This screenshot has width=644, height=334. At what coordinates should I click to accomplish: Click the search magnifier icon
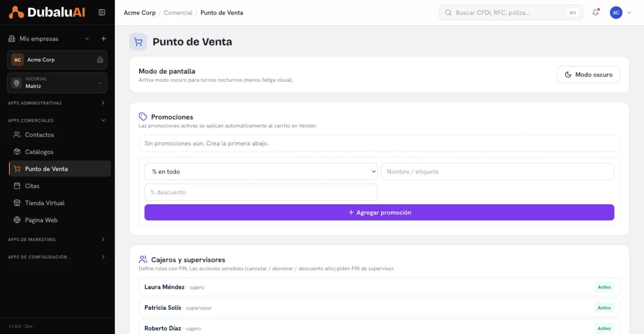coord(448,13)
